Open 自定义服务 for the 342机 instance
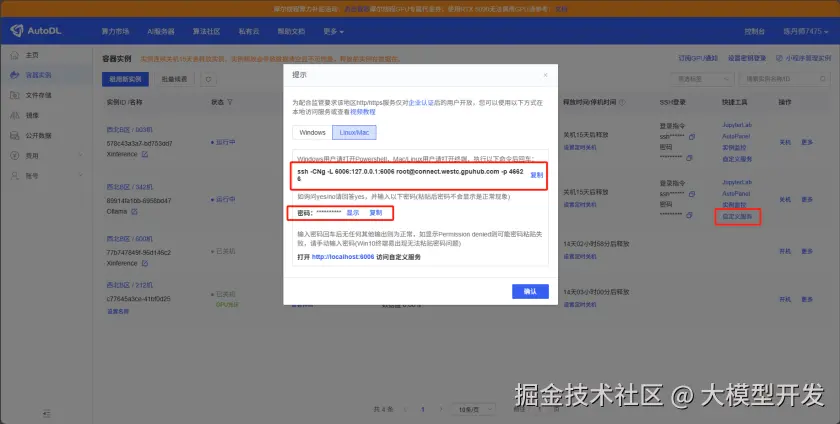The height and width of the screenshot is (424, 840). (737, 217)
